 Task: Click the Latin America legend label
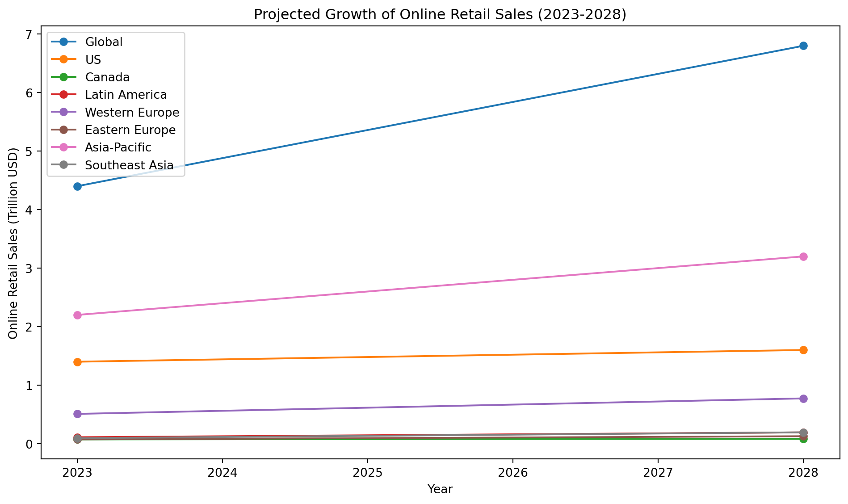click(x=126, y=95)
